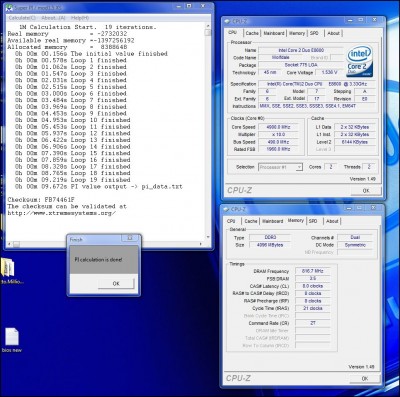The image size is (400, 397).
Task: Click OK in the Finish dialog
Action: click(116, 284)
